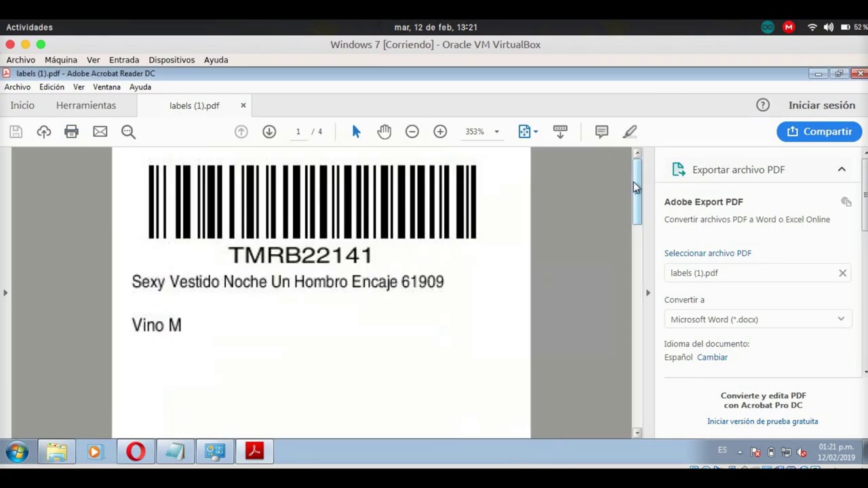Open Windows Explorer from the taskbar
Screen dimensions: 868x488
point(57,451)
